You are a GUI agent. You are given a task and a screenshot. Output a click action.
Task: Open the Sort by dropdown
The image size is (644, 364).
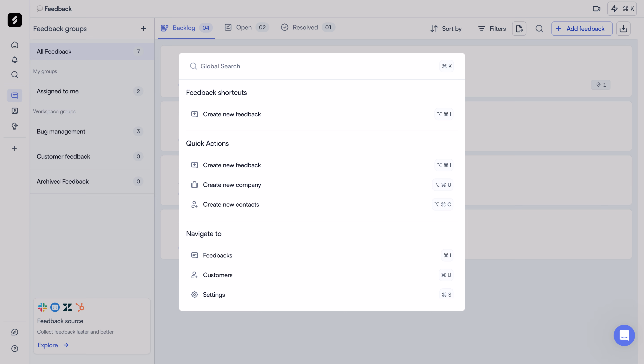(446, 29)
